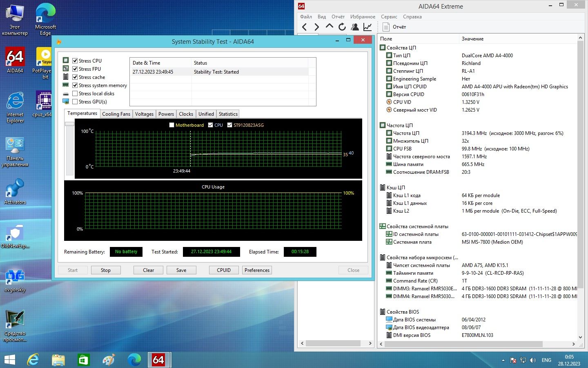Viewport: 588px width, 368px height.
Task: Click the graph icon in AIDA64 toolbar
Action: 367,27
